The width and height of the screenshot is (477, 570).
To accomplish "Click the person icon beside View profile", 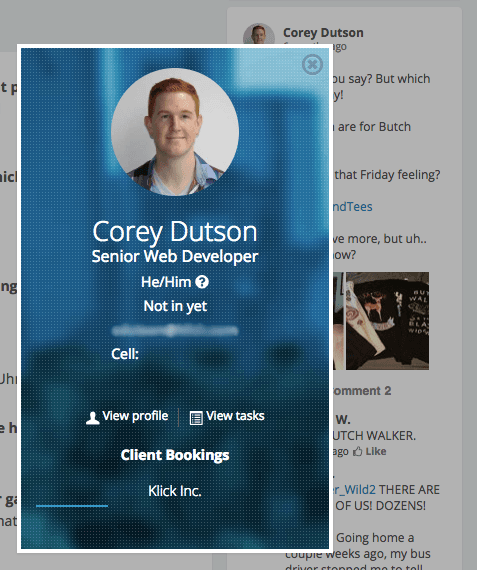I will click(x=92, y=418).
